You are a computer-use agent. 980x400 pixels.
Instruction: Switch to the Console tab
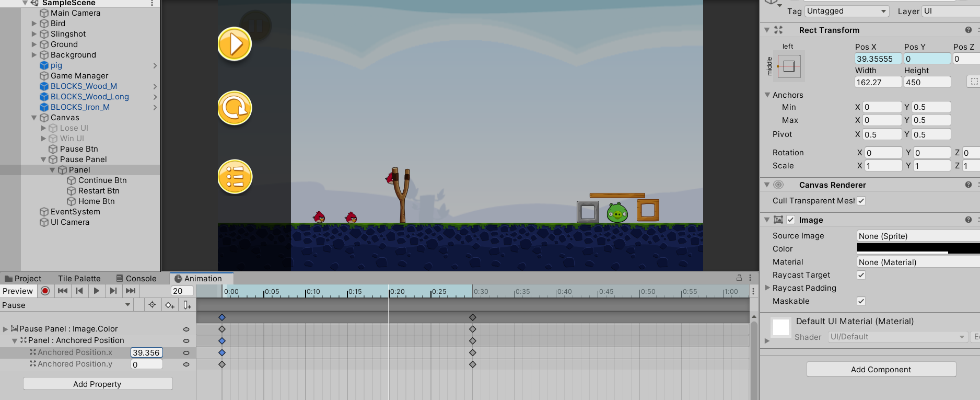pyautogui.click(x=136, y=278)
